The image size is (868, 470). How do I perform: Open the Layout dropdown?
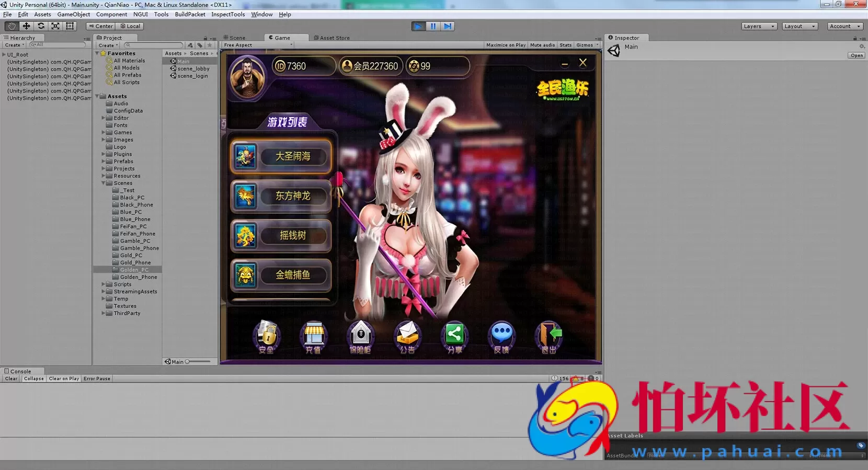coord(800,26)
